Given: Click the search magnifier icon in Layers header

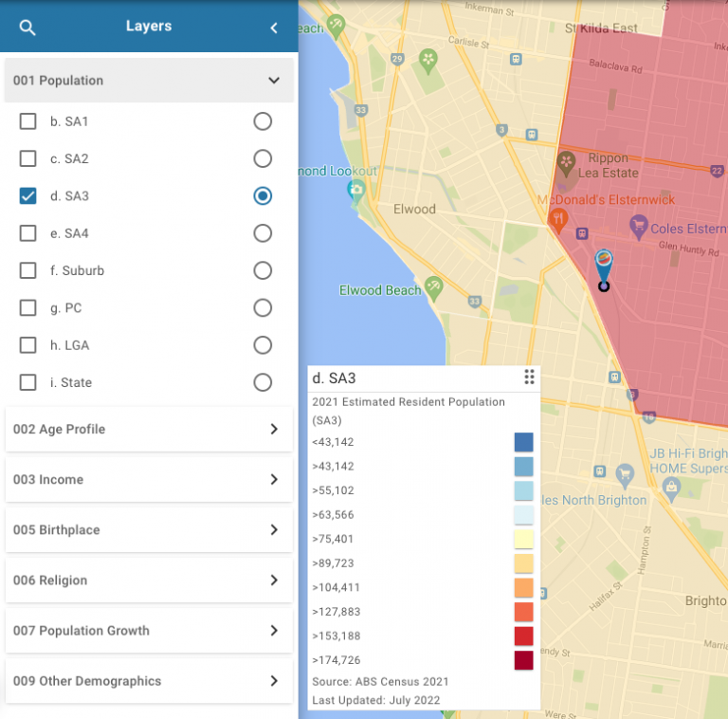Looking at the screenshot, I should pyautogui.click(x=27, y=28).
